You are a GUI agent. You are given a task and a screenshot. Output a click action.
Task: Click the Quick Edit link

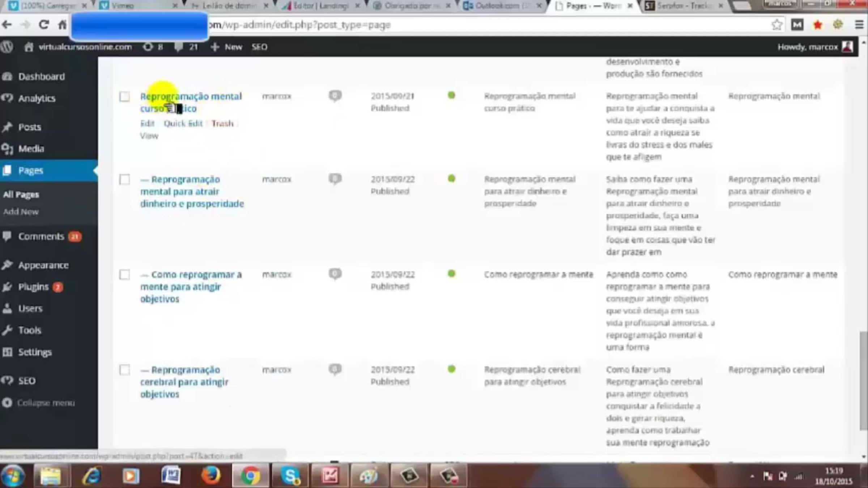(x=183, y=124)
